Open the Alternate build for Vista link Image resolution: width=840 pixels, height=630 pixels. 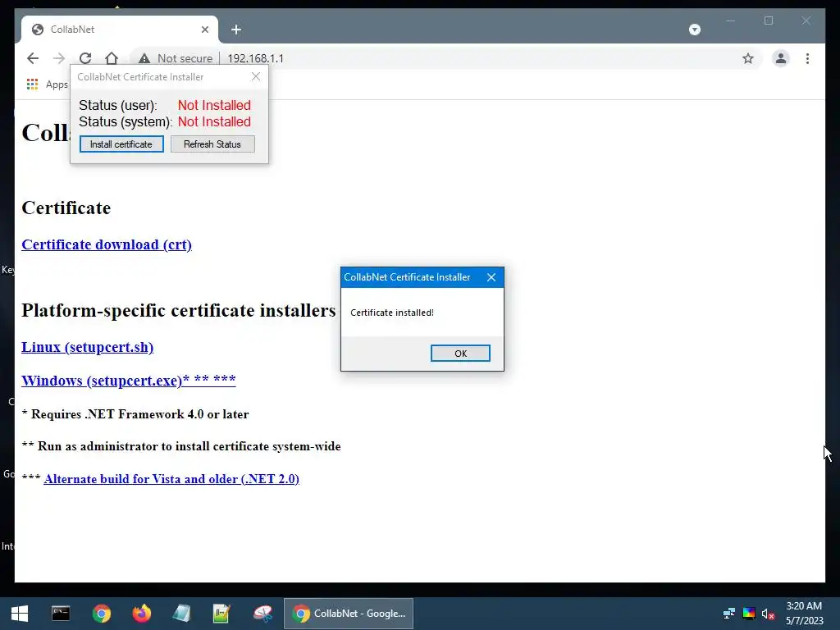pos(171,479)
